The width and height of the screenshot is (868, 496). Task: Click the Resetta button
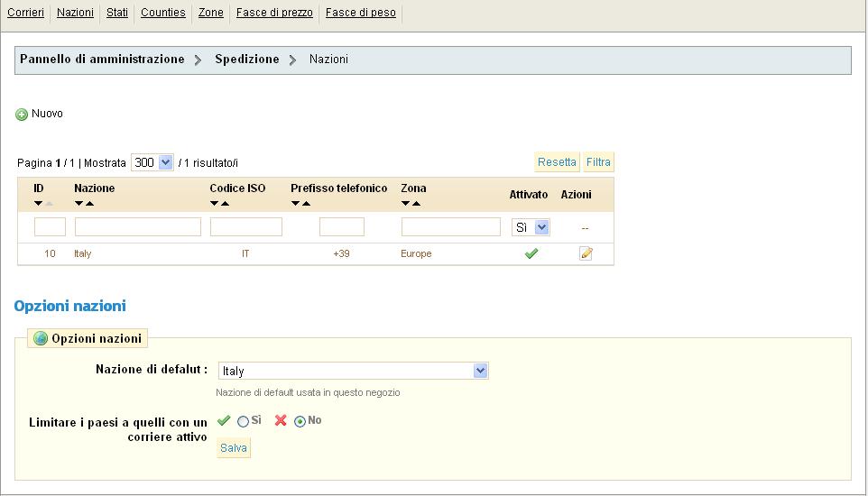point(557,161)
